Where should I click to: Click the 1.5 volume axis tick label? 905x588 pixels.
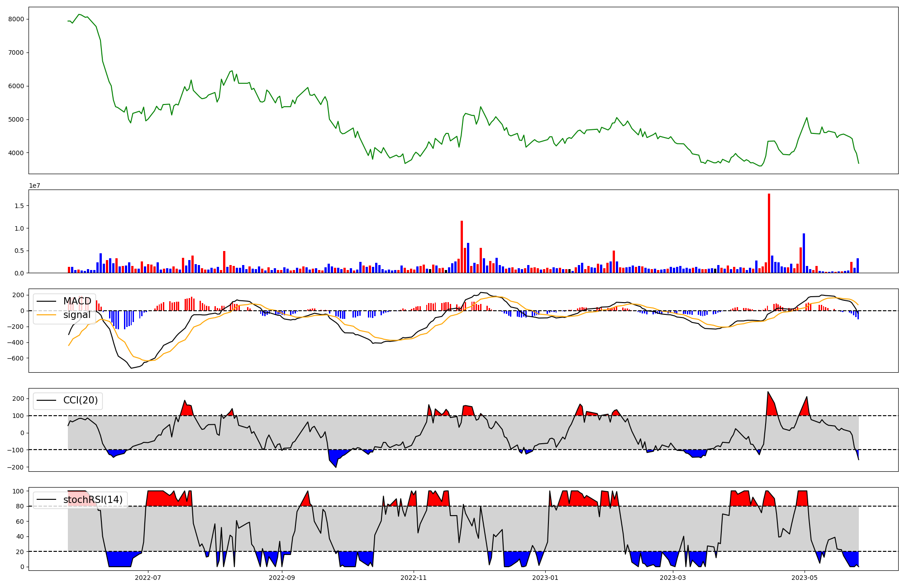(18, 206)
